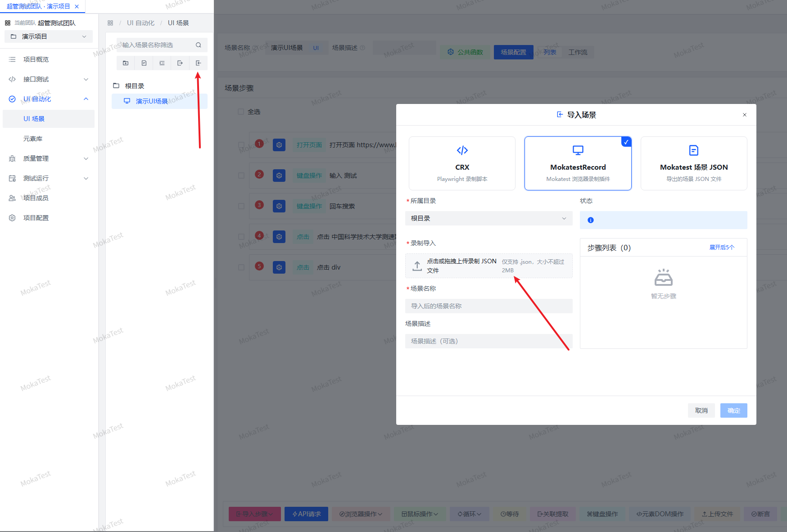Expand the 质量管理 sidebar menu
787x532 pixels.
pyautogui.click(x=49, y=158)
